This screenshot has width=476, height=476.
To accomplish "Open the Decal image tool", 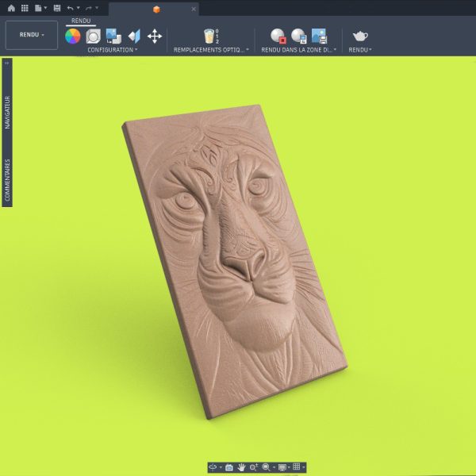I will [x=113, y=36].
